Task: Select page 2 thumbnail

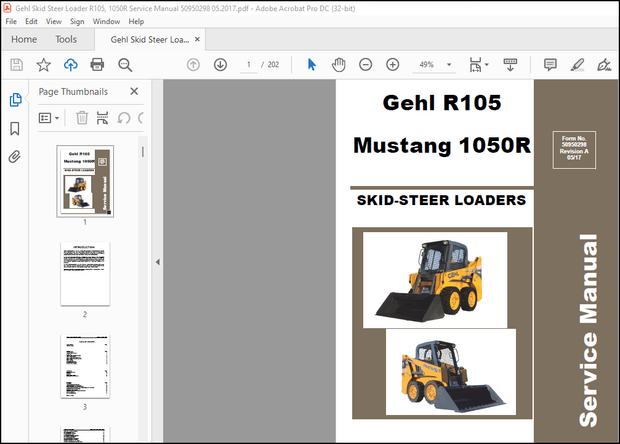Action: click(85, 274)
